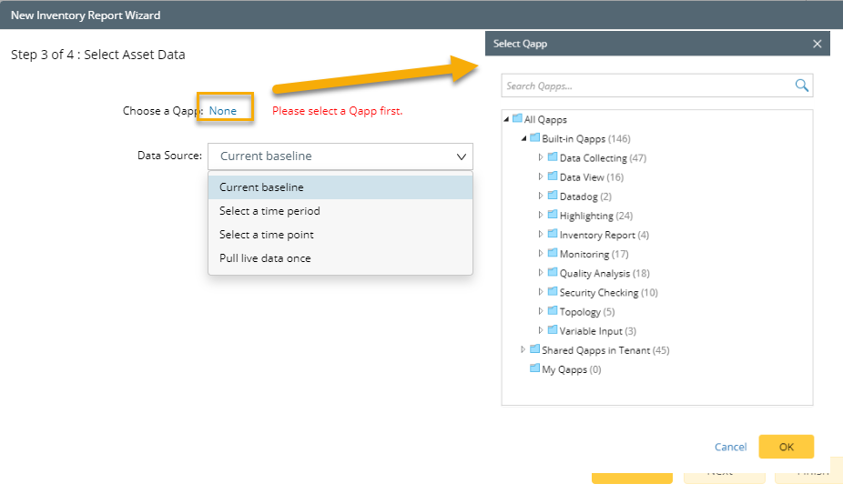
Task: Expand Shared Qapps in Tenant node
Action: (x=523, y=349)
